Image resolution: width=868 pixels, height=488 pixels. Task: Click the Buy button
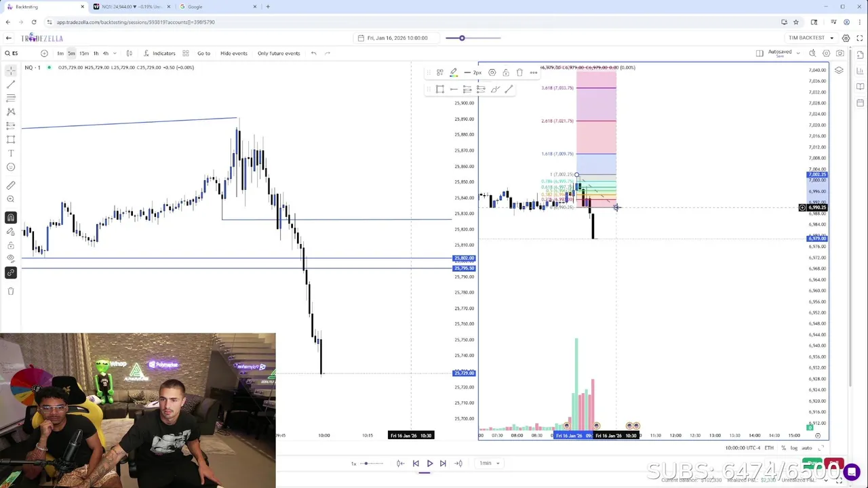(x=811, y=464)
